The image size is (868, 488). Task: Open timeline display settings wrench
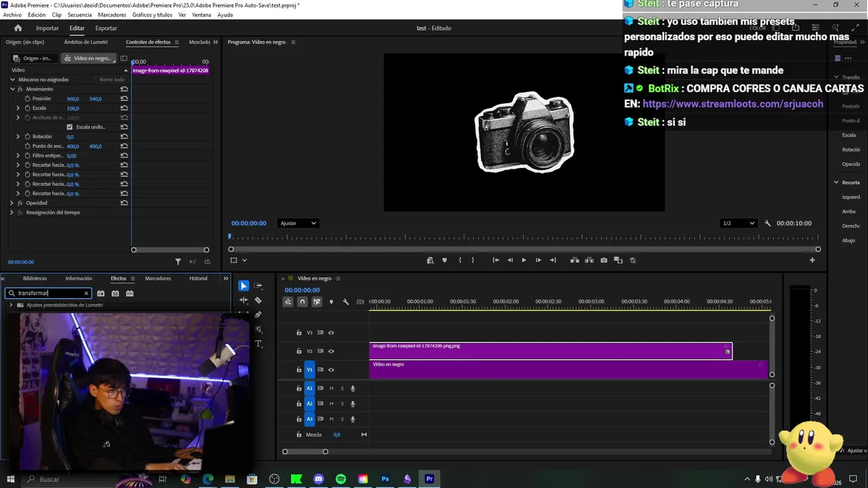346,302
